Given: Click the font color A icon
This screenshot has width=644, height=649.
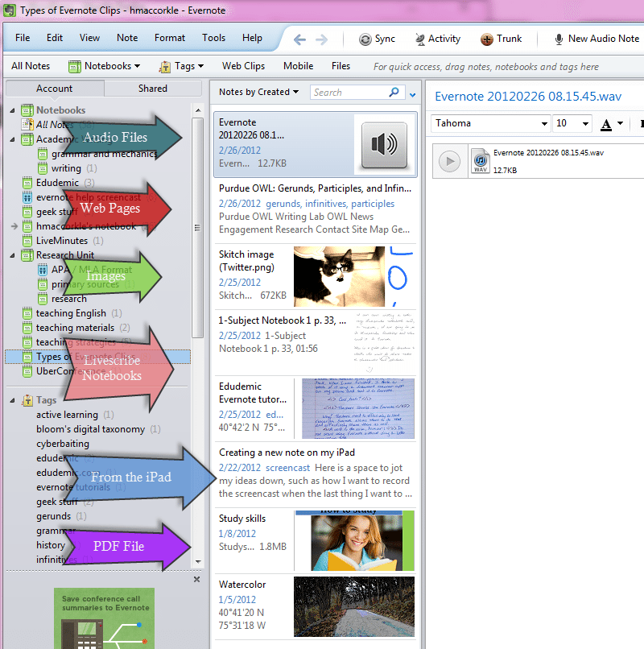Looking at the screenshot, I should pyautogui.click(x=606, y=124).
